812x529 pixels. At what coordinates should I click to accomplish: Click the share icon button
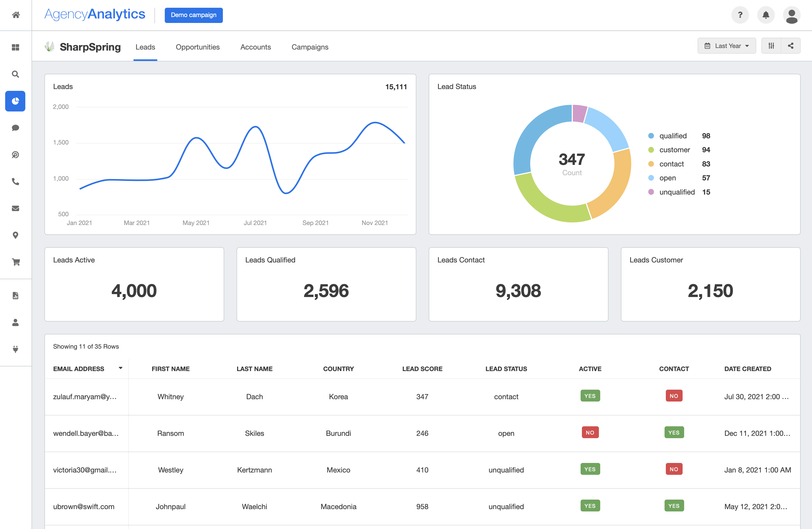[x=791, y=46]
